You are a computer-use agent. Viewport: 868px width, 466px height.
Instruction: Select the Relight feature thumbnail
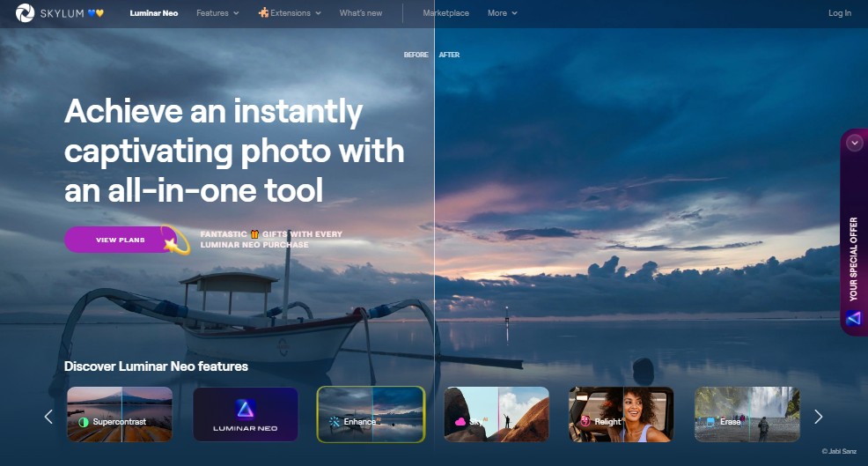tap(622, 415)
